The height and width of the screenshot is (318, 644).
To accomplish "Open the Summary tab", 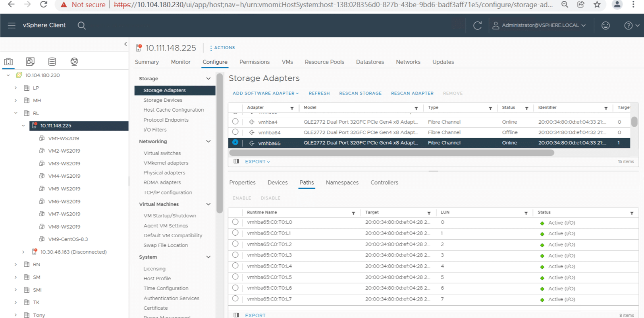I will click(x=147, y=62).
